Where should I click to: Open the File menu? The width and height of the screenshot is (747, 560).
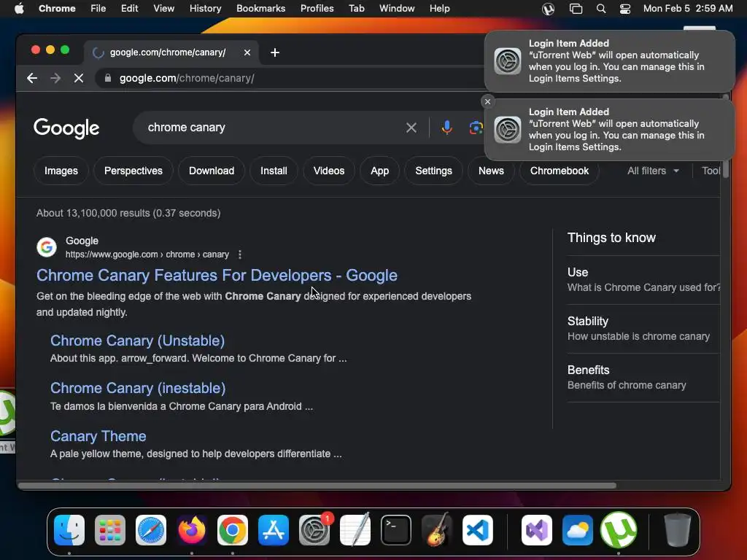click(x=98, y=9)
